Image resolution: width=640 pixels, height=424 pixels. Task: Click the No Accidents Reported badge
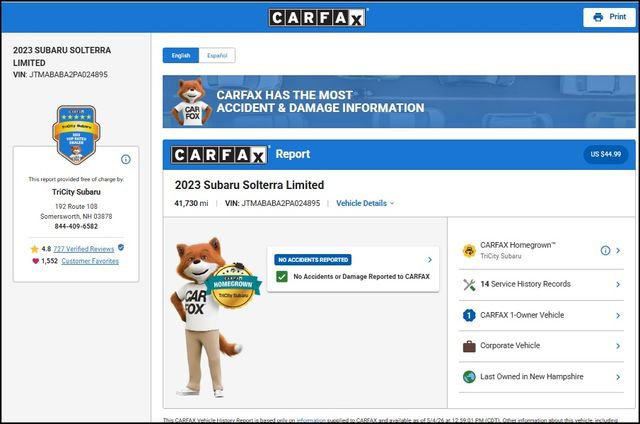pos(313,260)
